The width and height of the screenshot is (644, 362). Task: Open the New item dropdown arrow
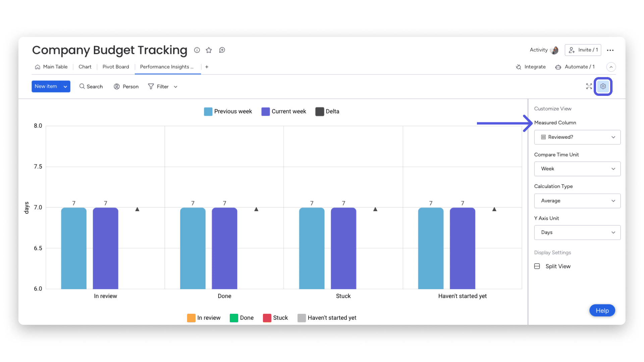tap(65, 86)
